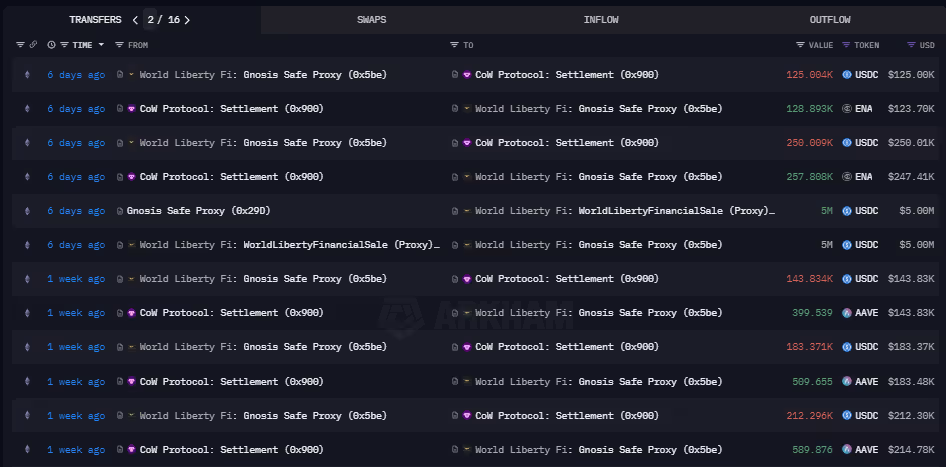Screen dimensions: 946x467
Task: Open CoW Protocol recipient in 183.371K USDC row
Action: pos(567,347)
